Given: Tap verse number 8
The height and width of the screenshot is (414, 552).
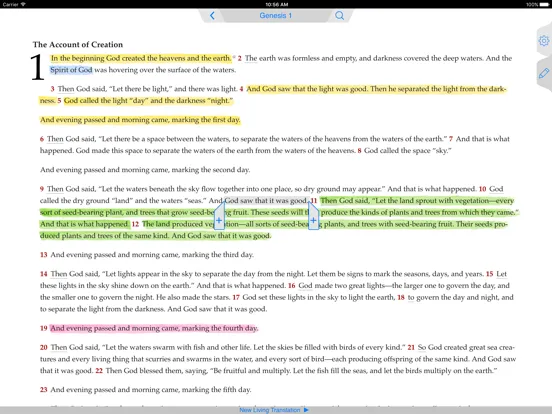Looking at the screenshot, I should coord(359,151).
